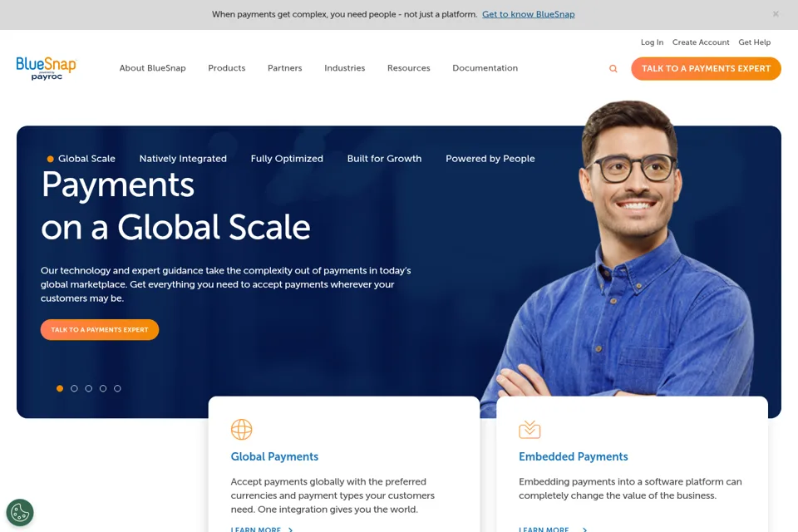Open the Documentation menu

(485, 68)
